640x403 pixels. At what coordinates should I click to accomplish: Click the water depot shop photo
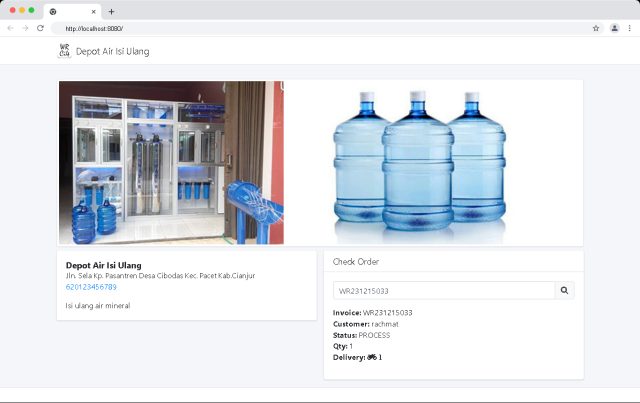171,163
